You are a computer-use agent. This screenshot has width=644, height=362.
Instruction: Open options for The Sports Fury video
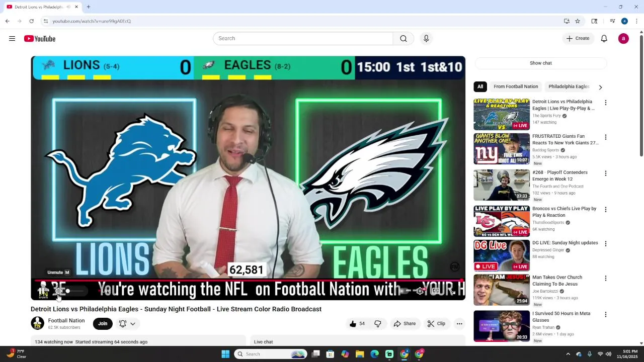606,103
